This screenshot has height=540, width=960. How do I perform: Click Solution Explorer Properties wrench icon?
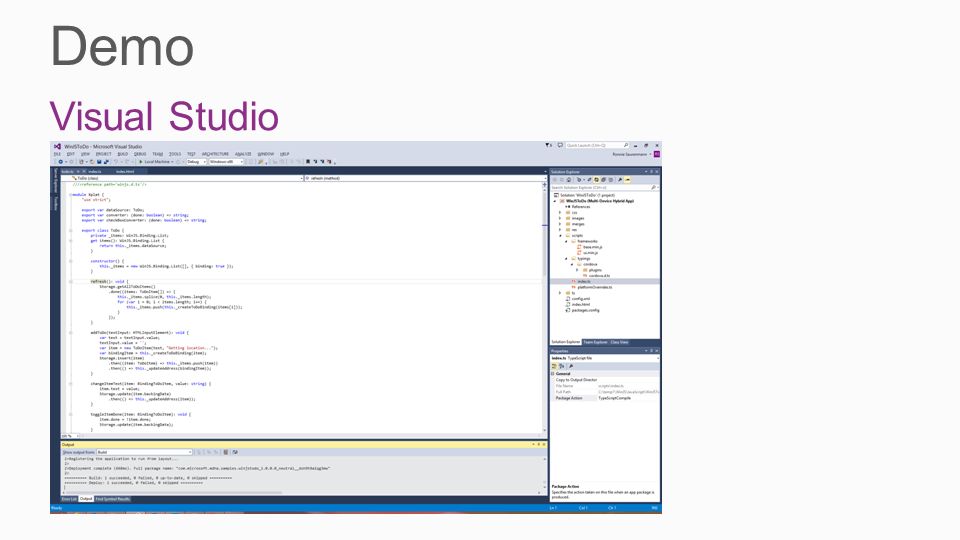[620, 180]
